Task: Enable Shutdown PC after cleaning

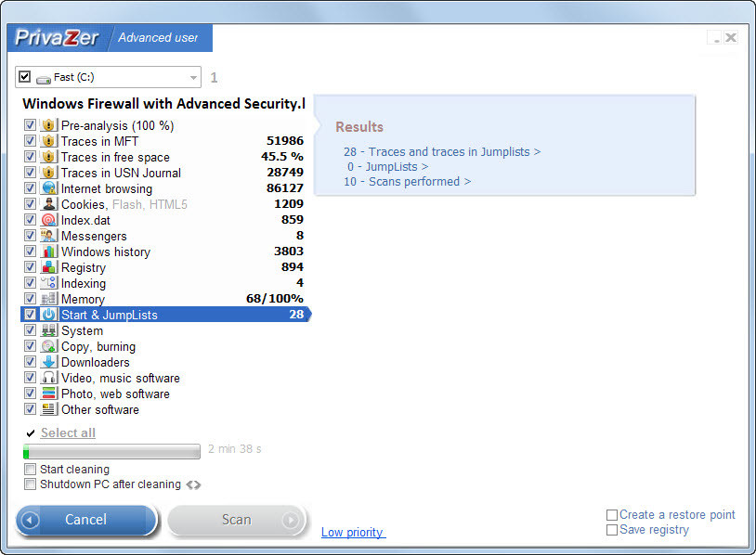Action: point(30,484)
